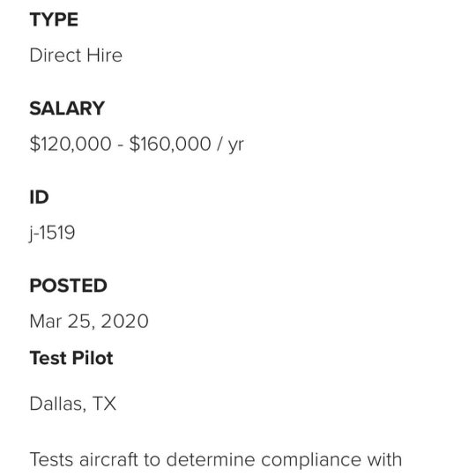
Task: Click the Dallas, TX location
Action: pos(73,404)
